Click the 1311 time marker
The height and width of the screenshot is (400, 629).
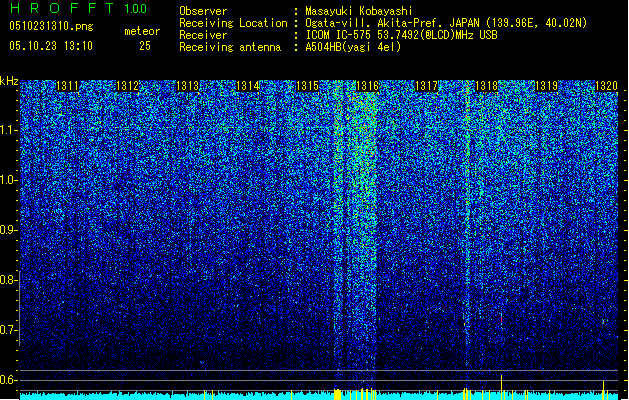[67, 86]
